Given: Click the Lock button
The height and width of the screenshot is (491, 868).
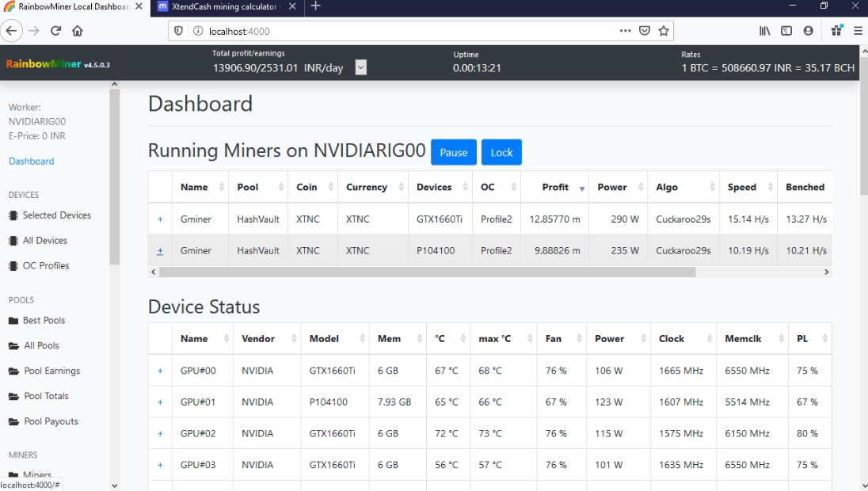Looking at the screenshot, I should coord(501,152).
